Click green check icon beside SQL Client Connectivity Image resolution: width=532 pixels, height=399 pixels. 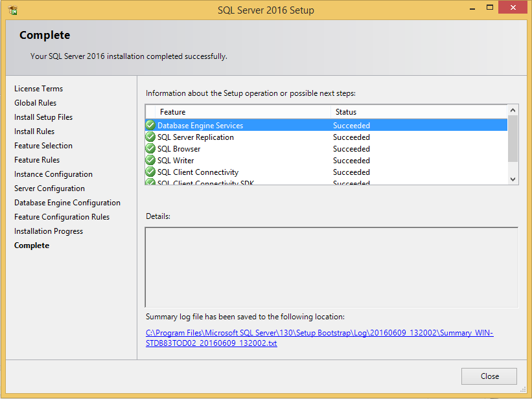pyautogui.click(x=150, y=172)
